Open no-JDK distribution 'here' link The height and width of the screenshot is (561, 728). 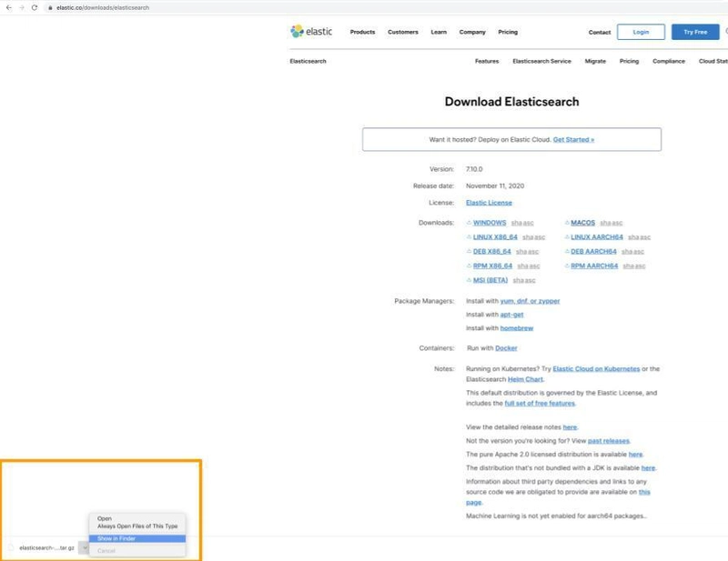pyautogui.click(x=648, y=467)
